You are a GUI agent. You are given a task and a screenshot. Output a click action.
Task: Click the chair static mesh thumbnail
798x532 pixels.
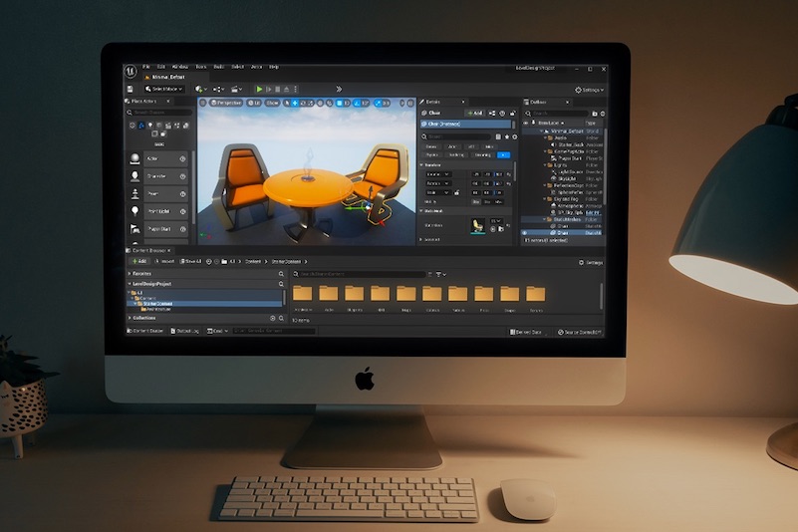click(x=477, y=225)
